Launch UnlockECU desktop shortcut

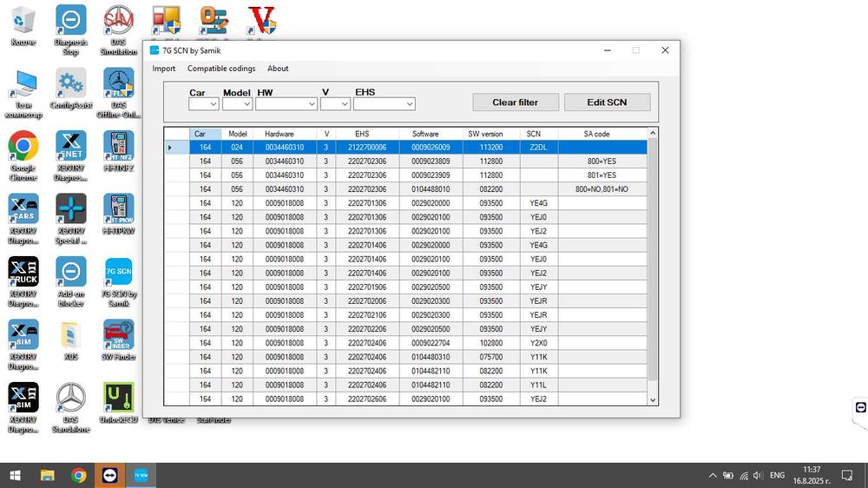pos(118,403)
